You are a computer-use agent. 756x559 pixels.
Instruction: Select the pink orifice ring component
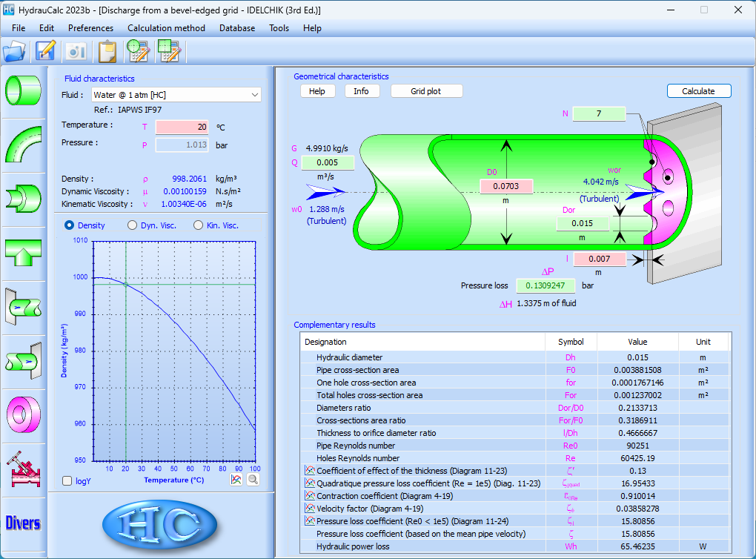click(23, 412)
